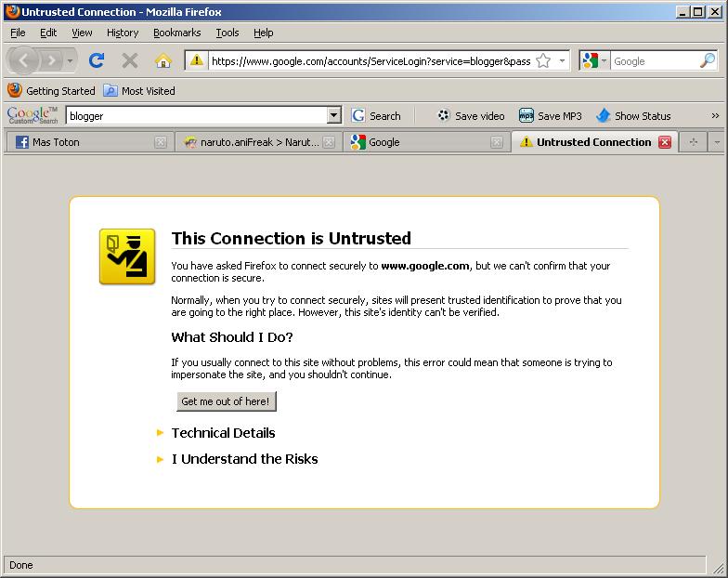The width and height of the screenshot is (728, 578).
Task: Open the blogger search field dropdown arrow
Action: pyautogui.click(x=334, y=115)
